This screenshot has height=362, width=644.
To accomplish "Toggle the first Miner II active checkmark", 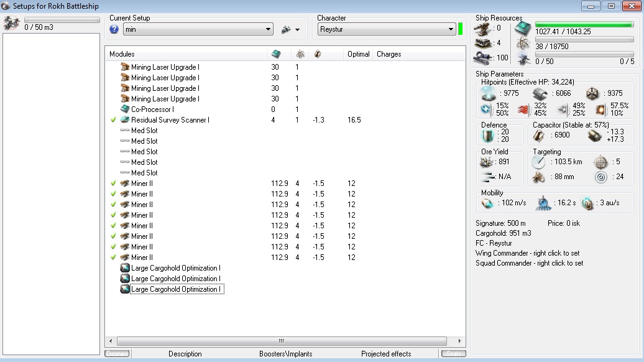I will 113,183.
